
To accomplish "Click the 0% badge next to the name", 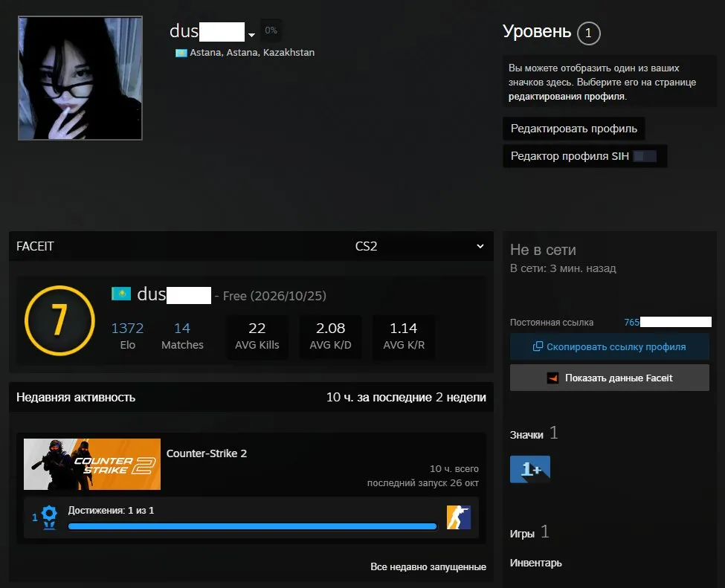I will (271, 30).
